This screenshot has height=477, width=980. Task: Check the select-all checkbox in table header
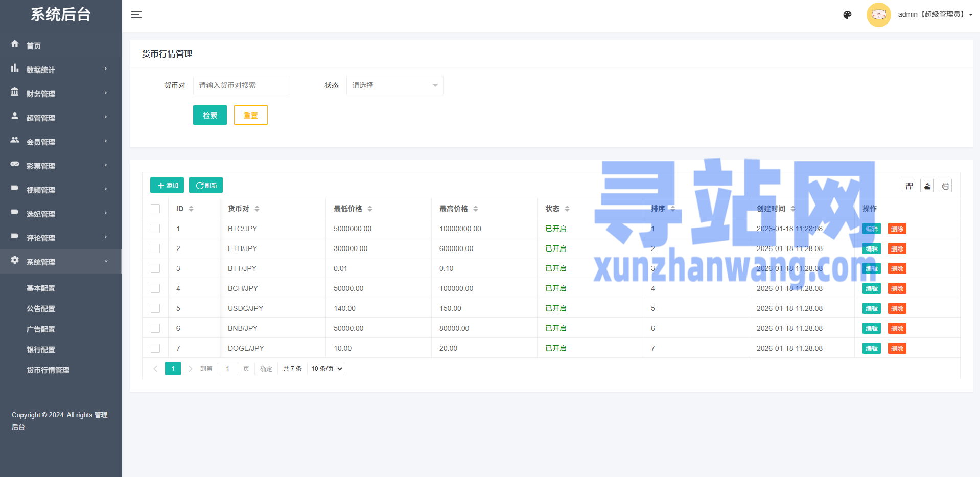(155, 209)
